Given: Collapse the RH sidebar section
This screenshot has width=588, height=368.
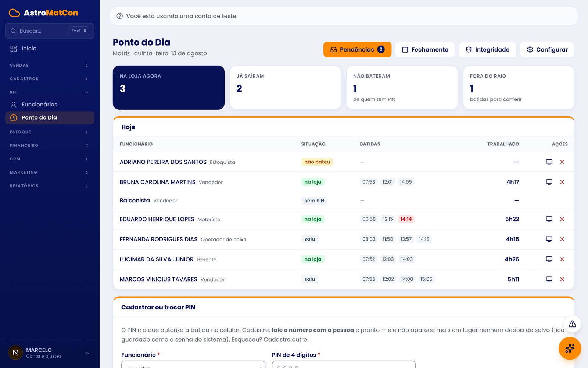Looking at the screenshot, I should pos(50,92).
